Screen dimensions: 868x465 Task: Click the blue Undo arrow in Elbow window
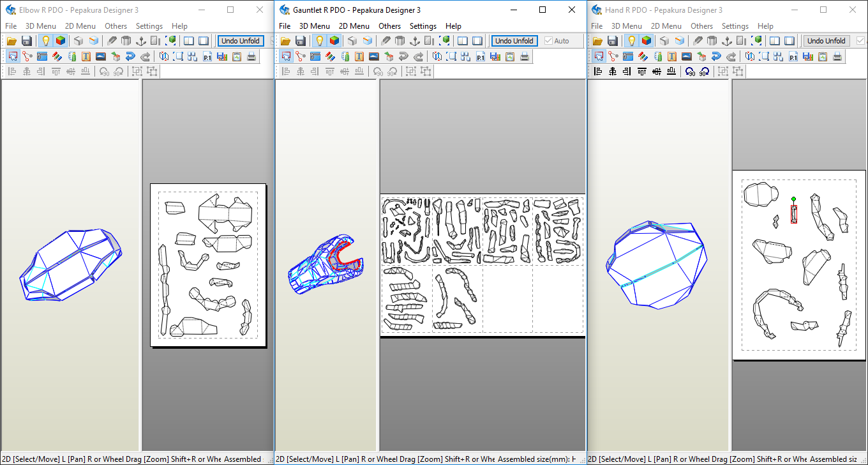point(130,56)
